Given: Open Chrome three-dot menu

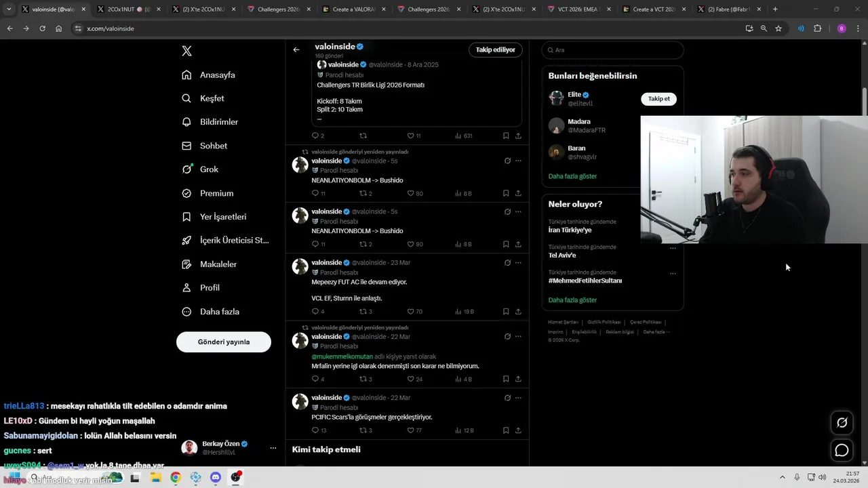Looking at the screenshot, I should click(x=858, y=28).
